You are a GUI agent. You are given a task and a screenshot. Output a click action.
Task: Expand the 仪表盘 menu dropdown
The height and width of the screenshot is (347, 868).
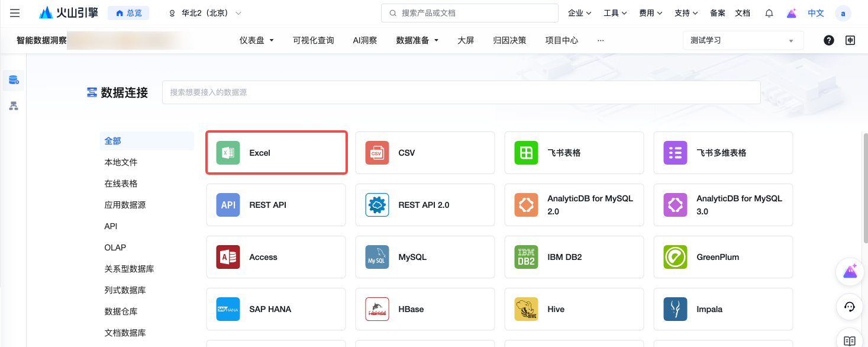click(256, 40)
